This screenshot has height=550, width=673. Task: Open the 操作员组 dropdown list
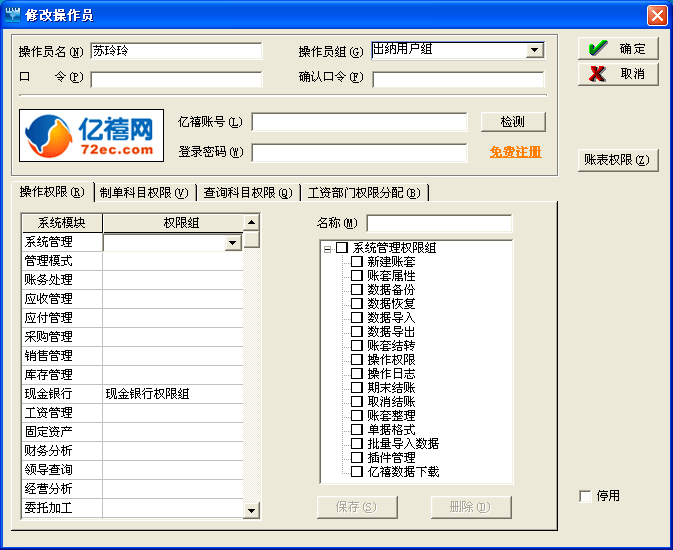(x=534, y=50)
